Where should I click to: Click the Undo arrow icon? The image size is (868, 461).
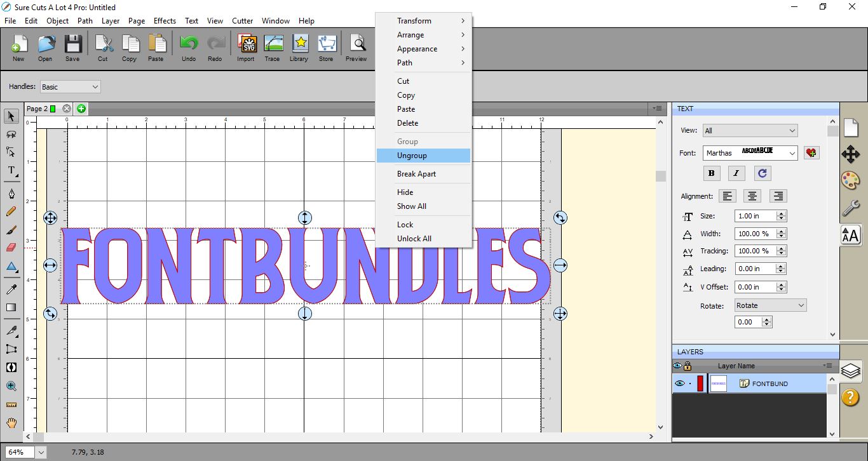coord(189,48)
